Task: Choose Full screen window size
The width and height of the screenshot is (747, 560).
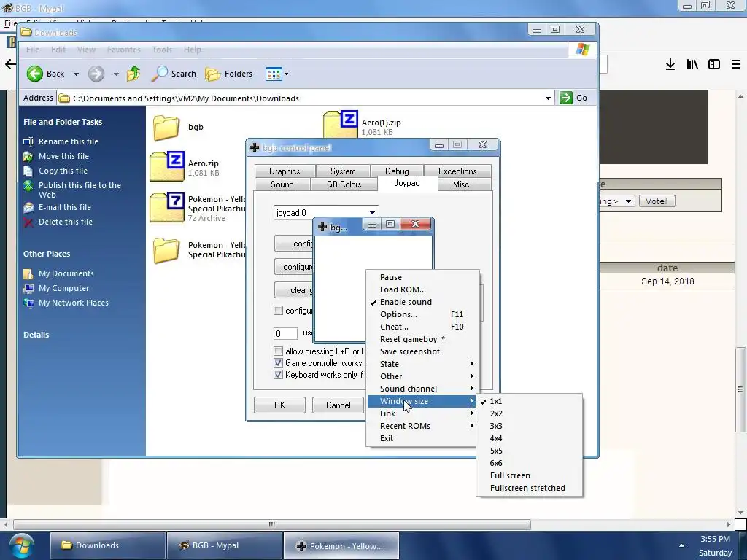Action: pos(529,475)
